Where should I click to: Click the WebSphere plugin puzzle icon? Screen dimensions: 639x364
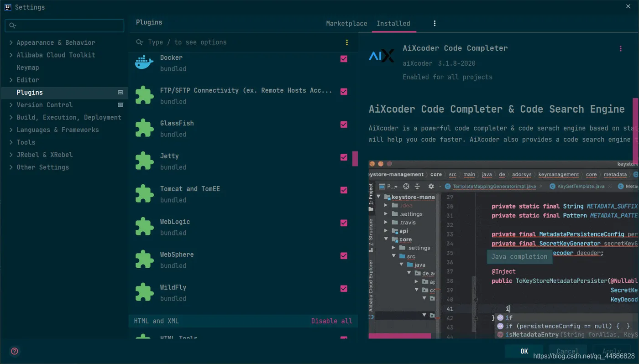coord(144,260)
